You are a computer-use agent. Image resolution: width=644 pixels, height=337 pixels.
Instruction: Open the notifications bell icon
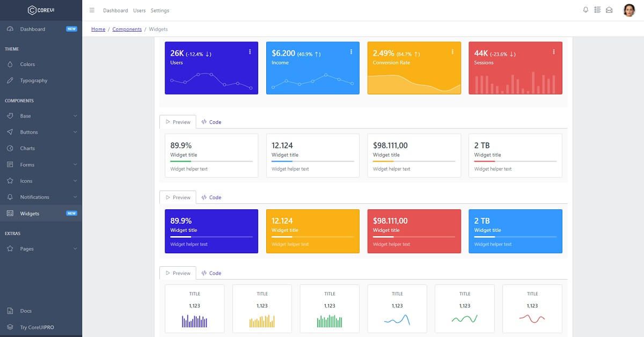coord(586,10)
